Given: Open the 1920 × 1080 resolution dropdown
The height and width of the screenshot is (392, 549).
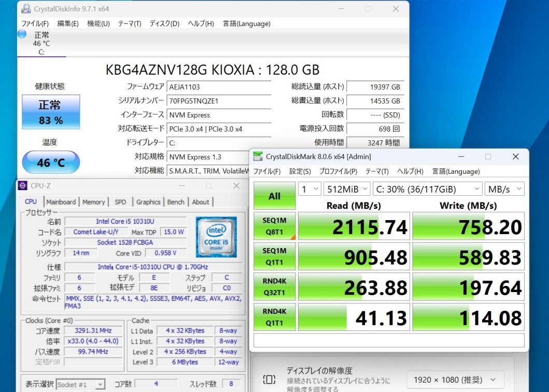Looking at the screenshot, I should [x=455, y=380].
